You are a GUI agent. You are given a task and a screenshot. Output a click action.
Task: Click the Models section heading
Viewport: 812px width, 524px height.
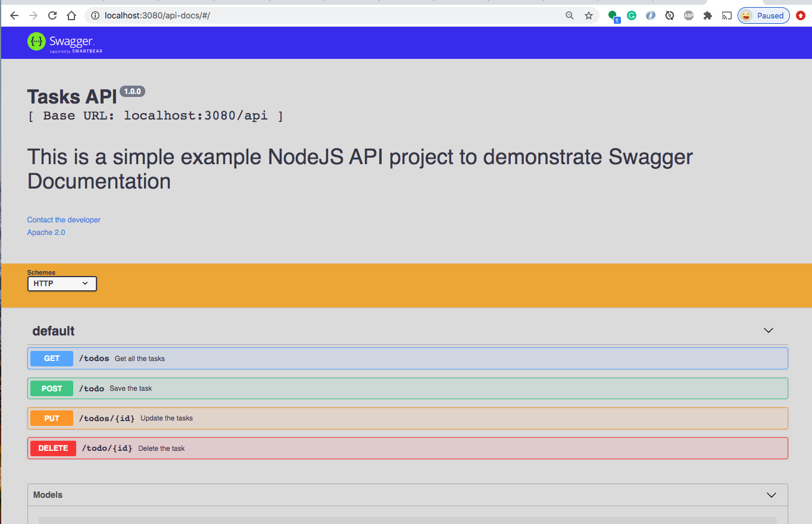[x=48, y=495]
